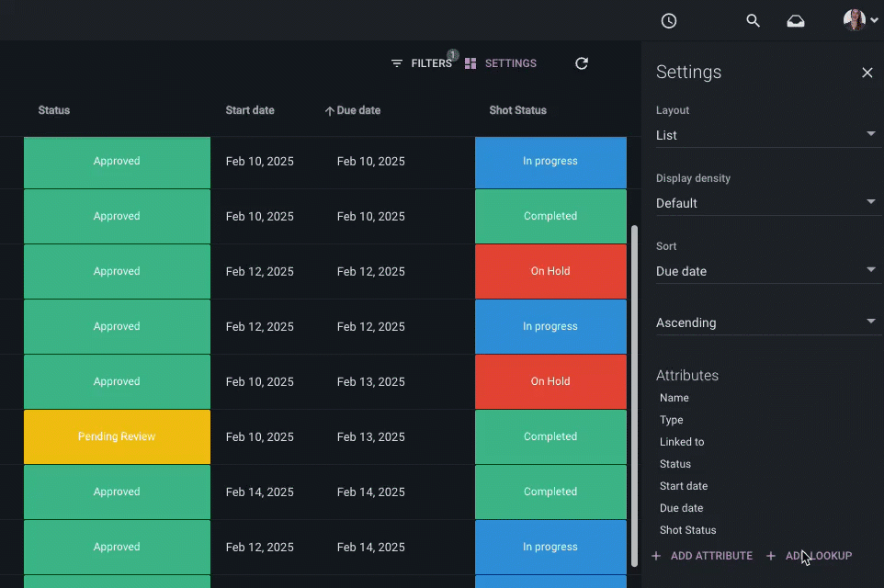Expand the account menu chevron beside avatar
The height and width of the screenshot is (588, 884).
874,20
